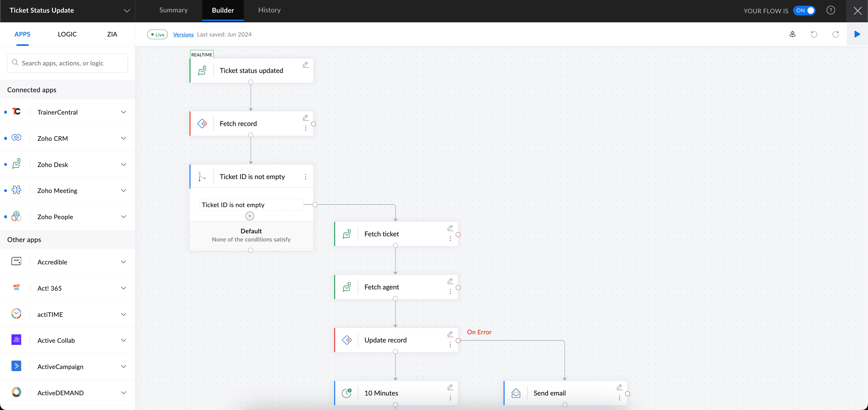Focus the search apps input field
868x410 pixels.
(x=68, y=63)
